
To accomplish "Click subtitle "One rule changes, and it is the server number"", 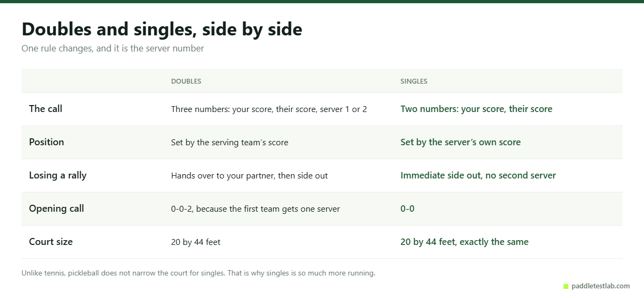I will coord(113,48).
